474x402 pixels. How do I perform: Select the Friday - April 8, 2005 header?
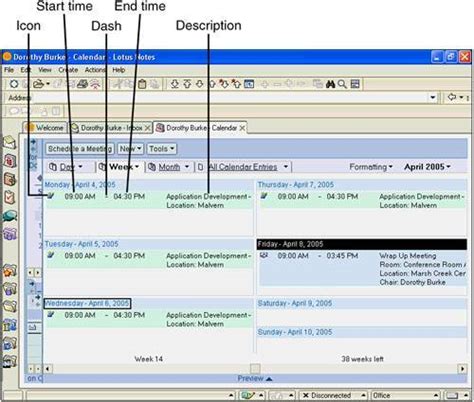point(362,244)
